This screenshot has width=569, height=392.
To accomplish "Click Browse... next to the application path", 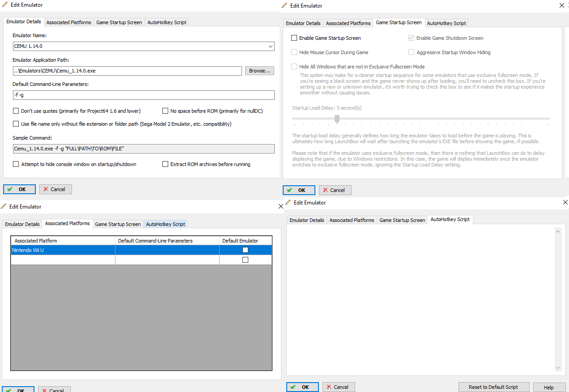I will tap(259, 71).
